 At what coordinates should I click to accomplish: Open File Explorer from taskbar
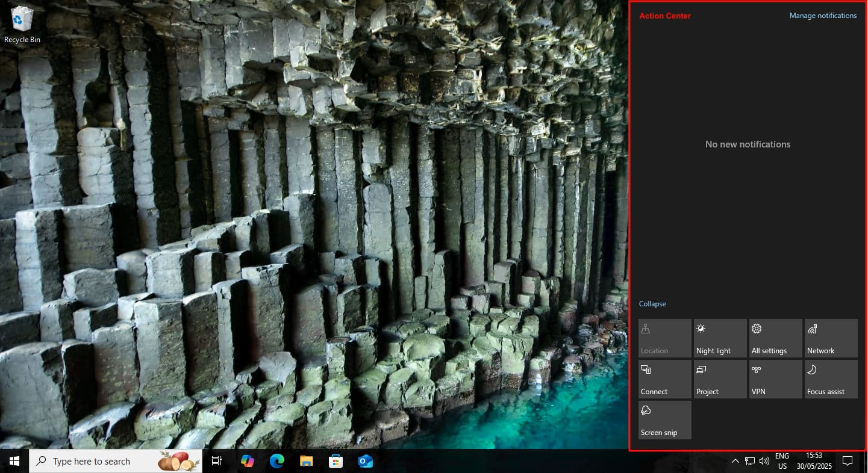(306, 461)
